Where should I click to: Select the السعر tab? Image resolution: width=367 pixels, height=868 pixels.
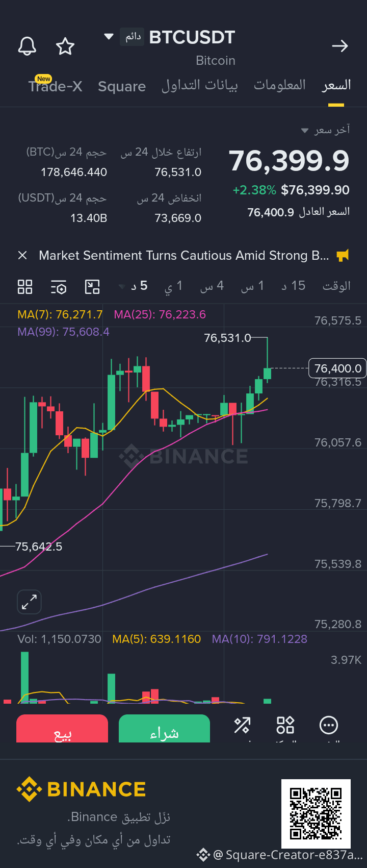tap(336, 85)
